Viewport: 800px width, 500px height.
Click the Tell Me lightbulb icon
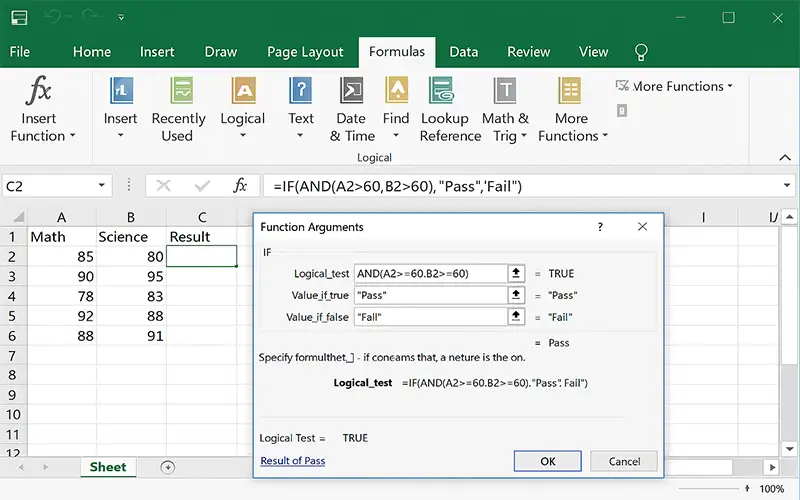(x=642, y=52)
